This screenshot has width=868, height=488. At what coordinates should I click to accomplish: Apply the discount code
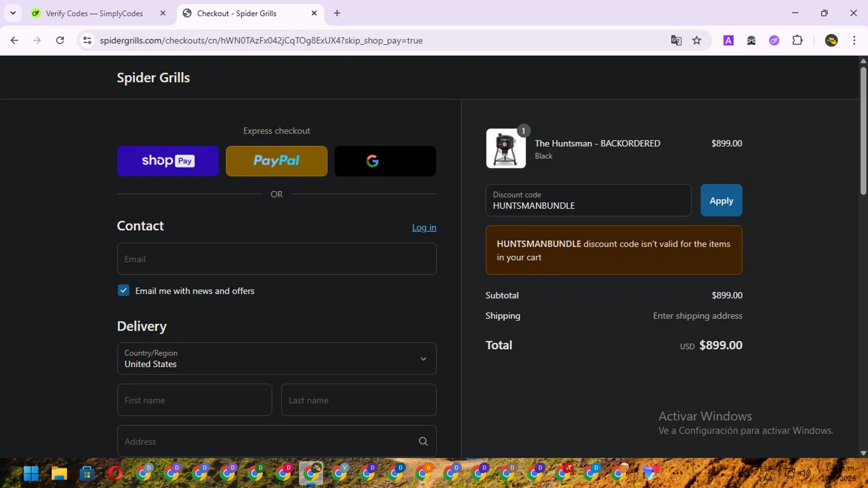pyautogui.click(x=721, y=200)
